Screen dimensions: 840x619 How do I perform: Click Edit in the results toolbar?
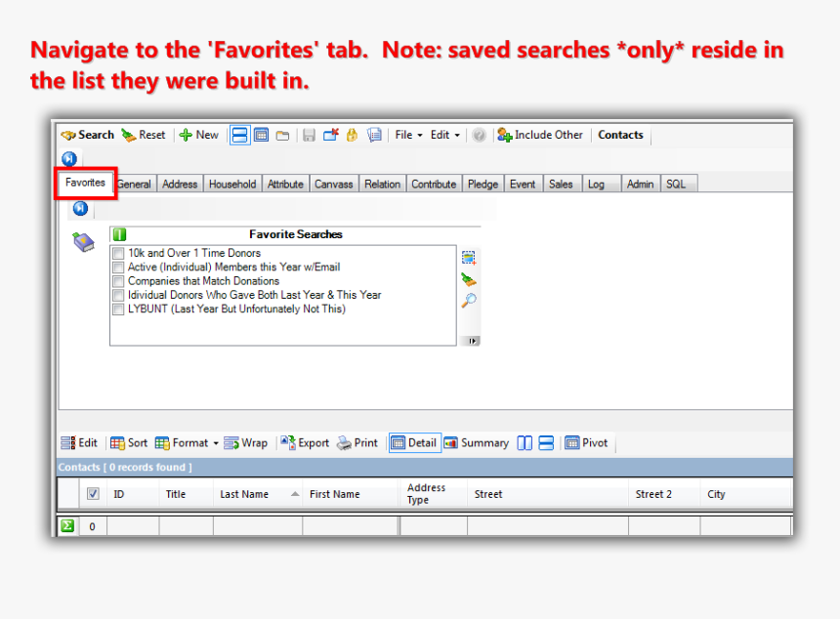(x=79, y=443)
